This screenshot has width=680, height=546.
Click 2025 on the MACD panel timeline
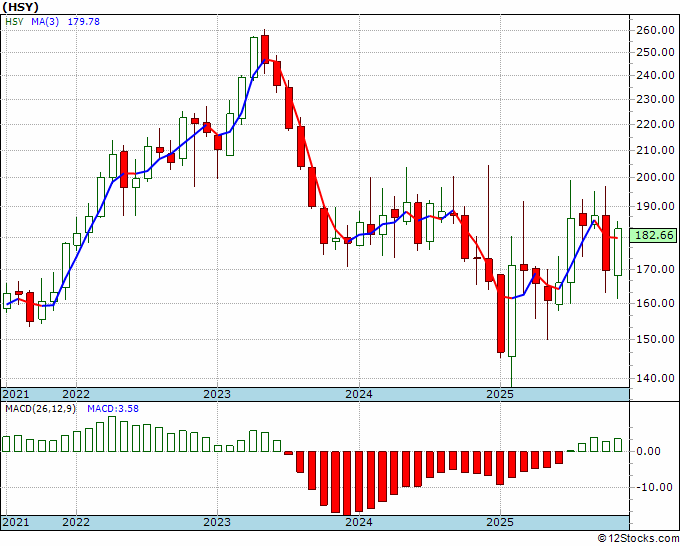(500, 522)
